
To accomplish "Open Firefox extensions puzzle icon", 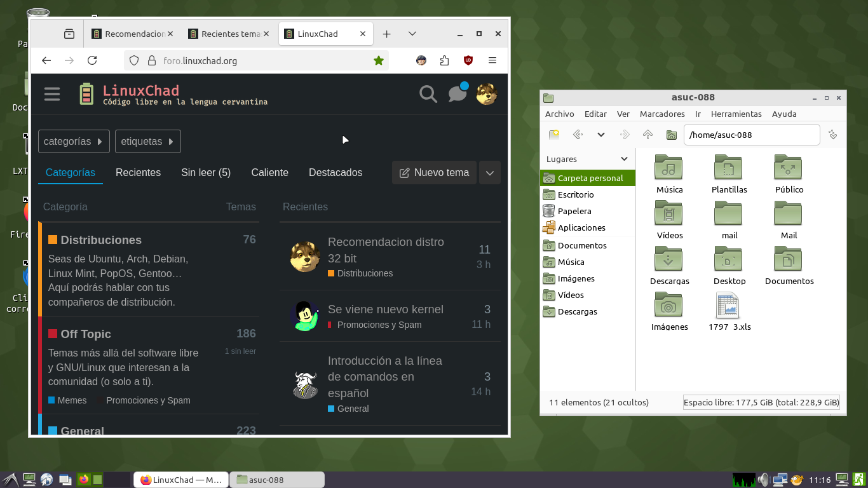I will 444,60.
